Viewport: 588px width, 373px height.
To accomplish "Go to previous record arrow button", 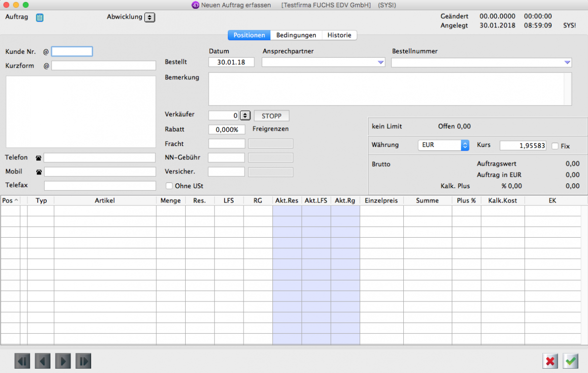I will [43, 361].
